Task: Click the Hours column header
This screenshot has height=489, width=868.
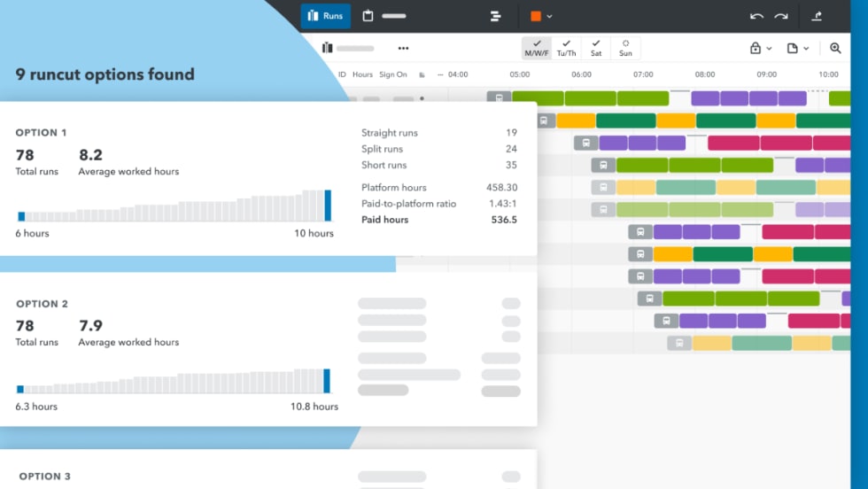Action: (362, 74)
